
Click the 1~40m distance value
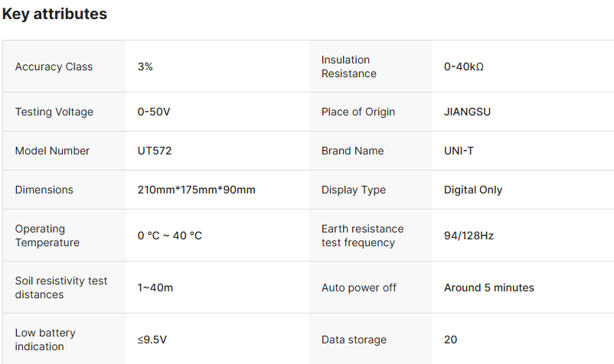click(155, 288)
